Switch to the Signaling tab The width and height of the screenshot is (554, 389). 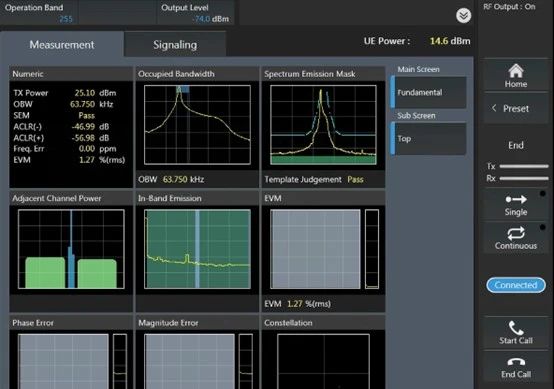pos(175,45)
